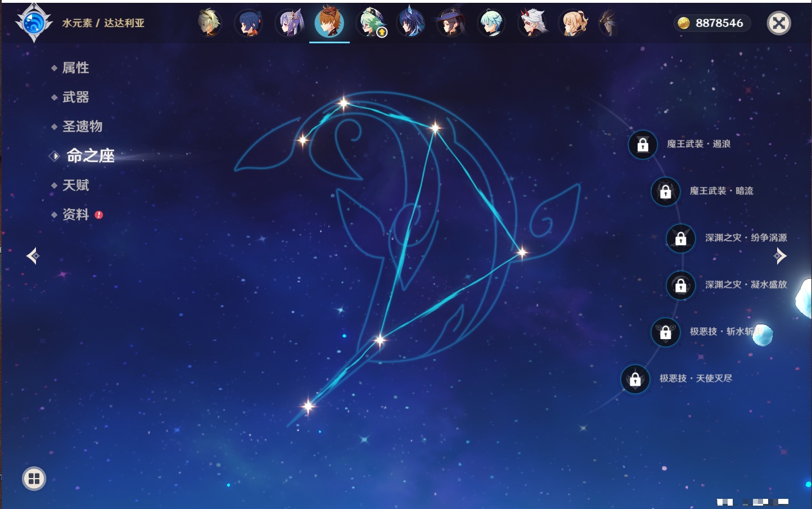Select the partially visible dark-haired avatar at row end
Viewport: 812px width, 509px height.
tap(607, 23)
